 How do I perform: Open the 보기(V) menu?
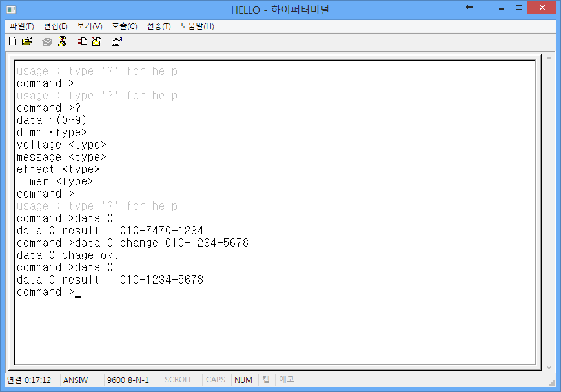[90, 26]
